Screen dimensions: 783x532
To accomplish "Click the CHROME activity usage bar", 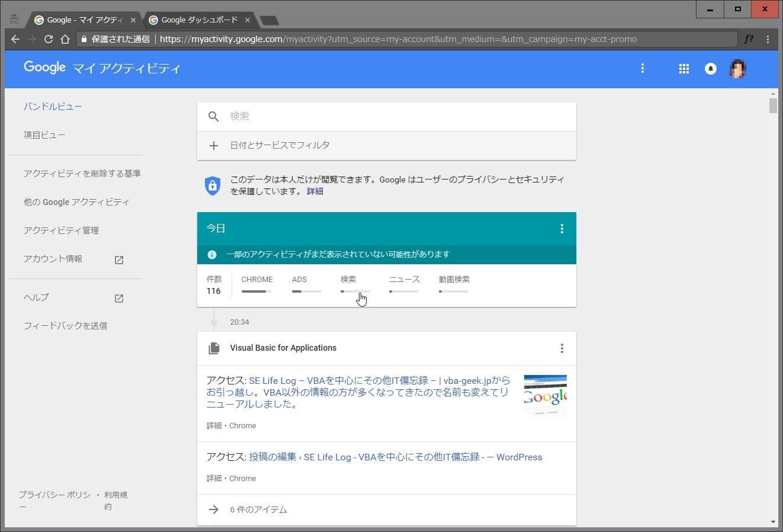I will (x=256, y=291).
